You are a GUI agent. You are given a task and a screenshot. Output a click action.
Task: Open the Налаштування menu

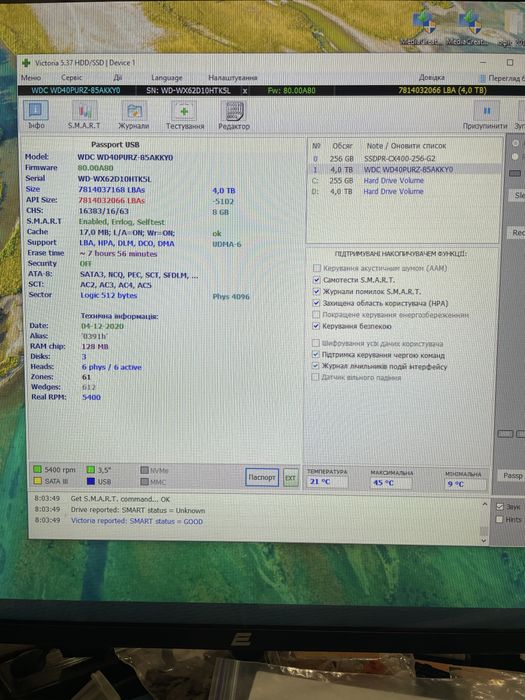[x=233, y=78]
